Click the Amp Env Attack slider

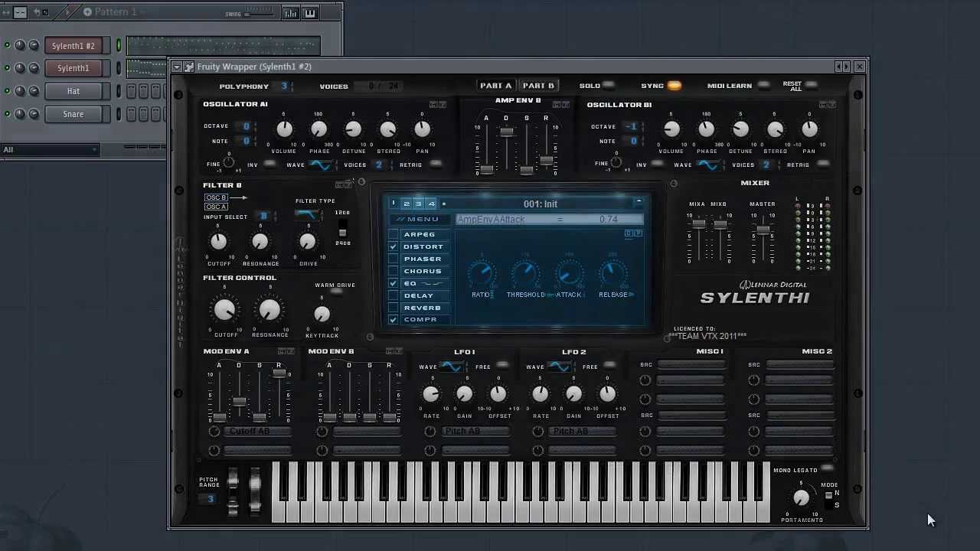coord(486,168)
